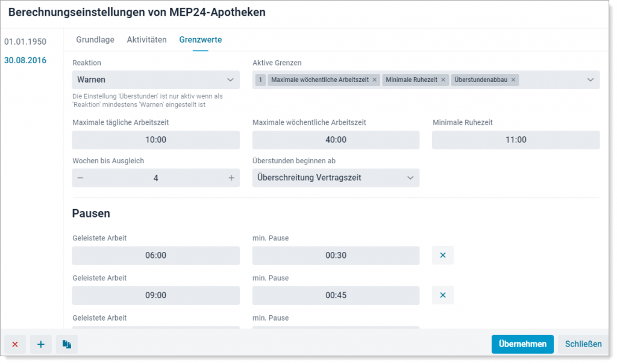Open 'Überstunden beginnen ab' dropdown
The image size is (617, 364).
pos(336,178)
